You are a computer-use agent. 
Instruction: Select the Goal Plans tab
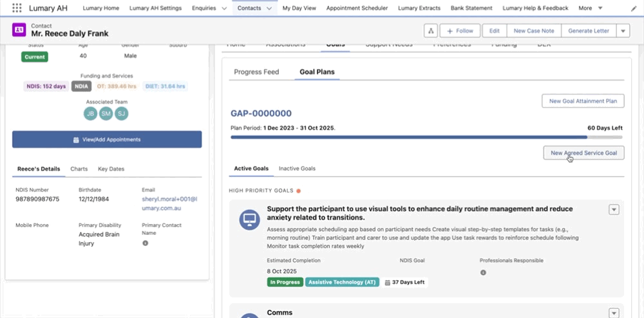click(x=317, y=72)
